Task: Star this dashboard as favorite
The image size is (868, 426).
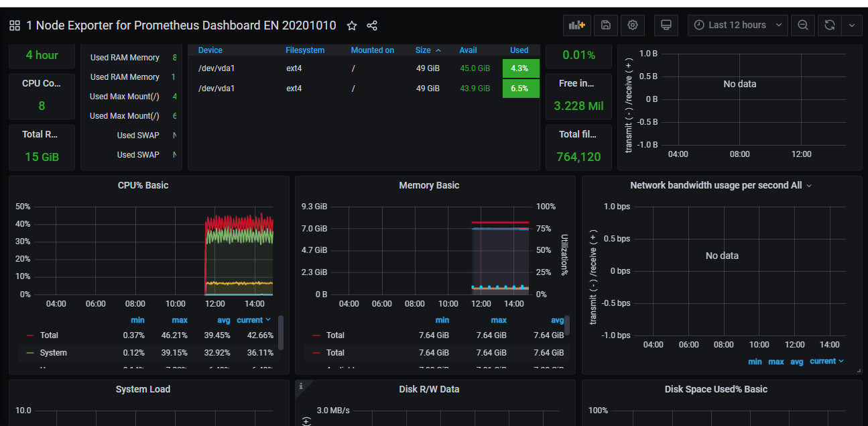Action: (x=352, y=25)
